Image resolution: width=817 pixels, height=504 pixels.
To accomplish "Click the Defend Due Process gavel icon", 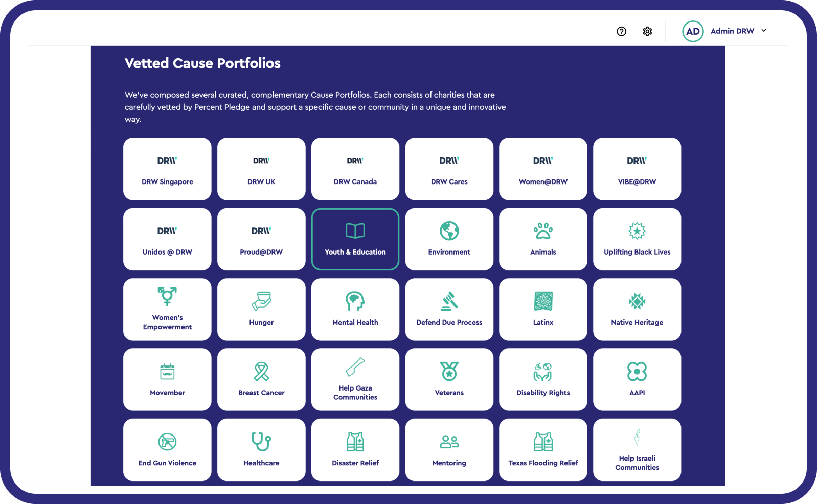I will coord(449,301).
